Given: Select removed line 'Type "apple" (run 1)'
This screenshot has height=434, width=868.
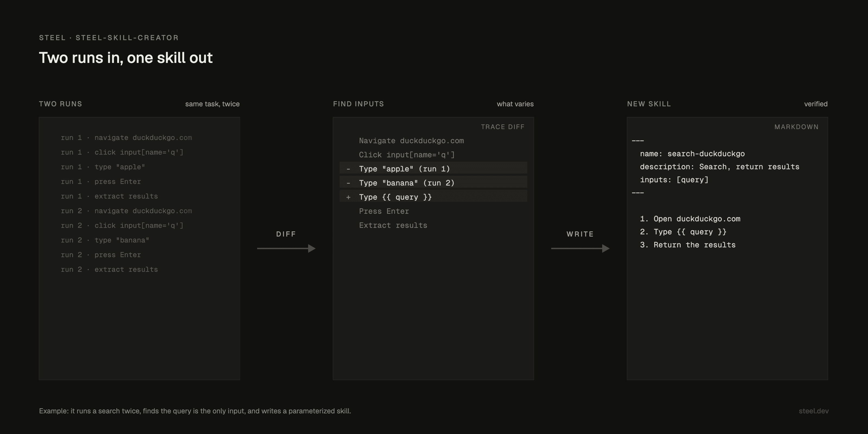Looking at the screenshot, I should [433, 168].
